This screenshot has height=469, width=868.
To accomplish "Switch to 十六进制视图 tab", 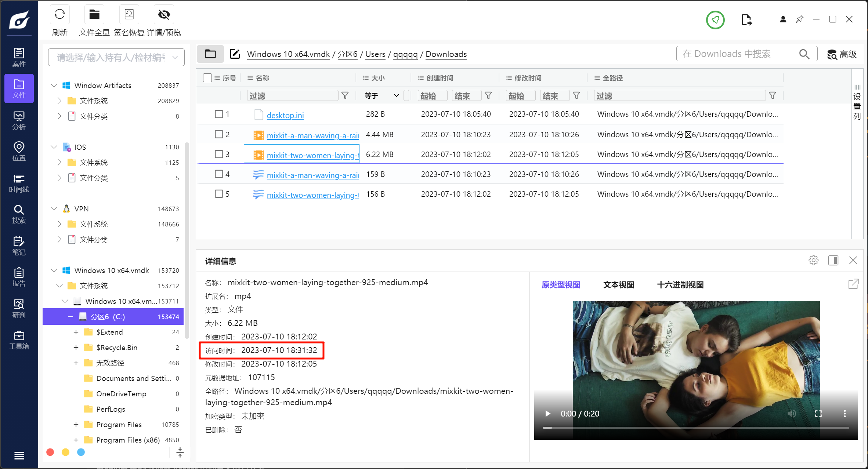I will (x=680, y=285).
